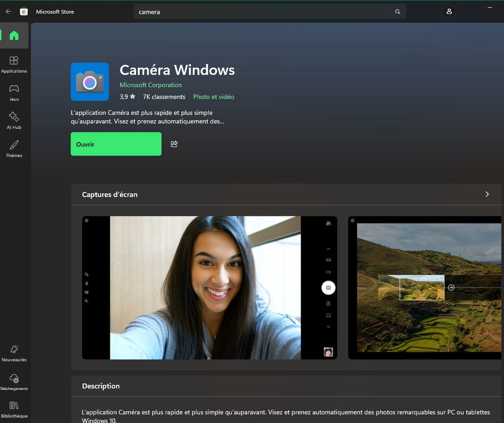Open Téléchargements in the sidebar

tap(14, 382)
